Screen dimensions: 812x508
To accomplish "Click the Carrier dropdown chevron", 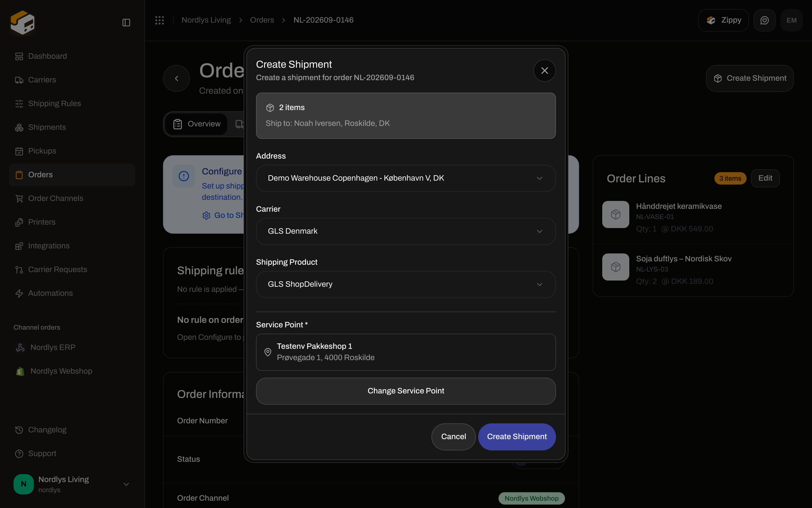I will (x=539, y=231).
